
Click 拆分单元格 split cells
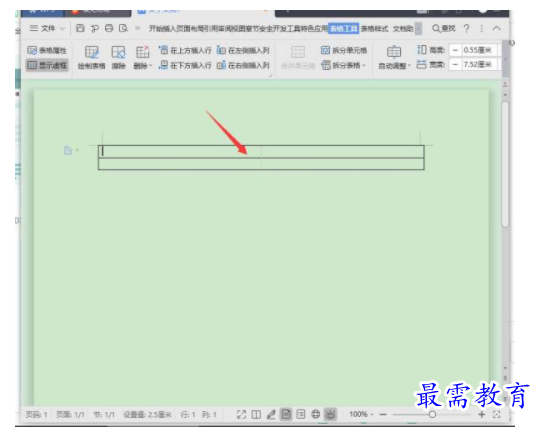(x=344, y=50)
